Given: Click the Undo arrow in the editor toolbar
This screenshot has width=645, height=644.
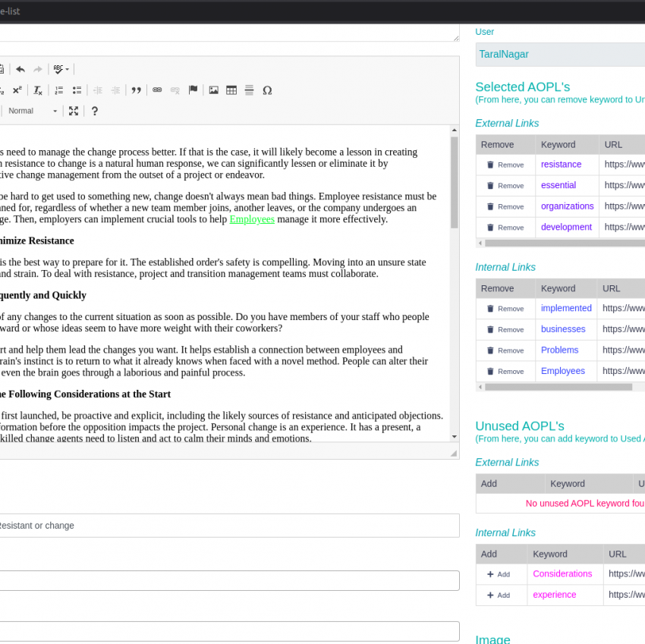Looking at the screenshot, I should [20, 69].
